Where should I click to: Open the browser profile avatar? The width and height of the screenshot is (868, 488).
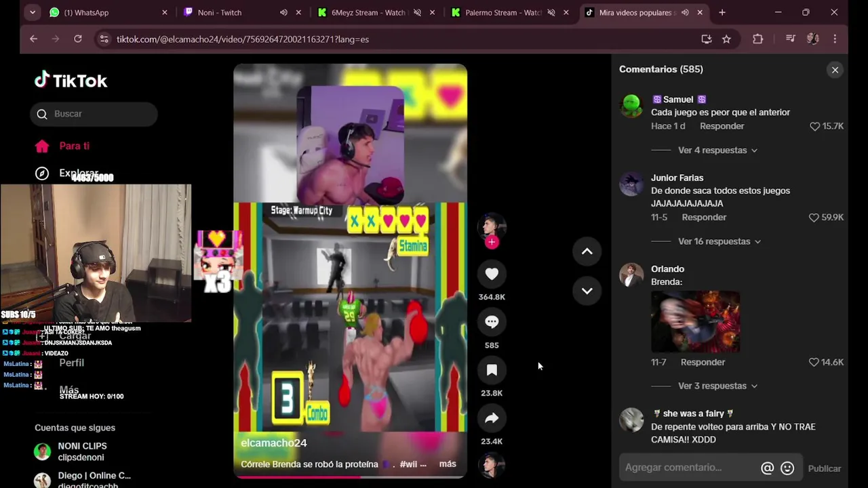coord(812,39)
